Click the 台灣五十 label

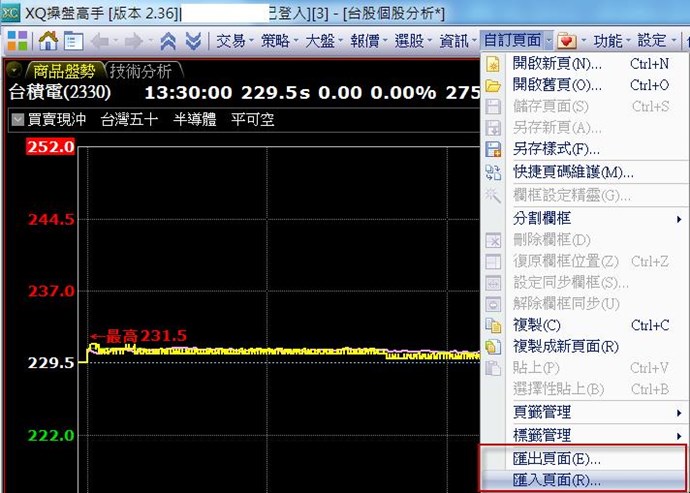point(129,120)
